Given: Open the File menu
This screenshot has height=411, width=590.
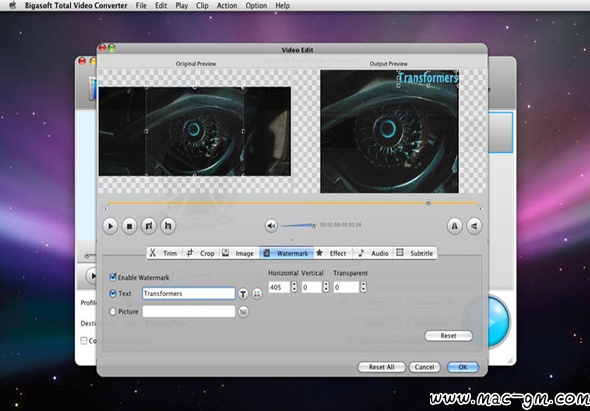Looking at the screenshot, I should pyautogui.click(x=141, y=6).
